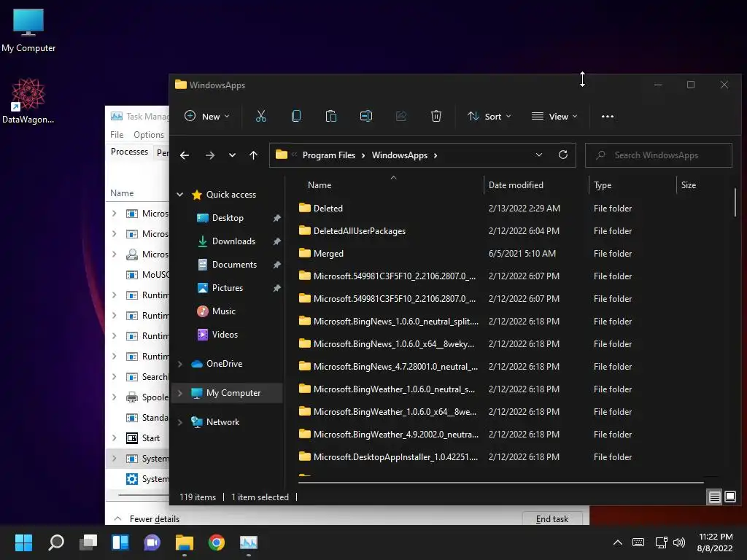This screenshot has width=747, height=560.
Task: Open the DataWagon desktop shortcut
Action: pyautogui.click(x=28, y=101)
